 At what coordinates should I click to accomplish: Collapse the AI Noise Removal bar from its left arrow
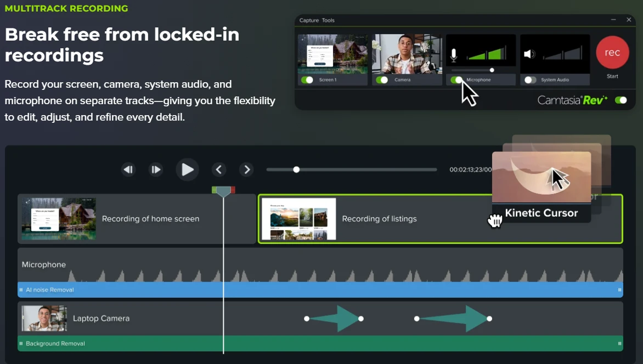(x=21, y=289)
